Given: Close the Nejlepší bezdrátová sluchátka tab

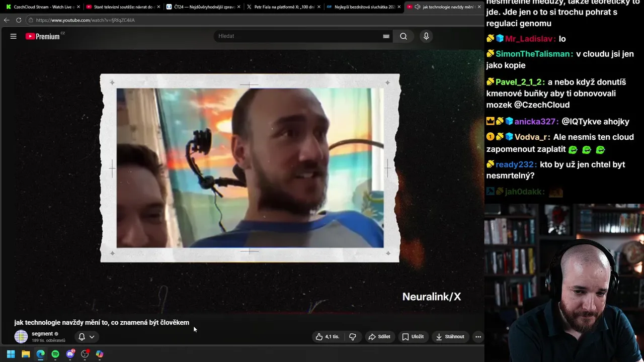Looking at the screenshot, I should tap(399, 7).
